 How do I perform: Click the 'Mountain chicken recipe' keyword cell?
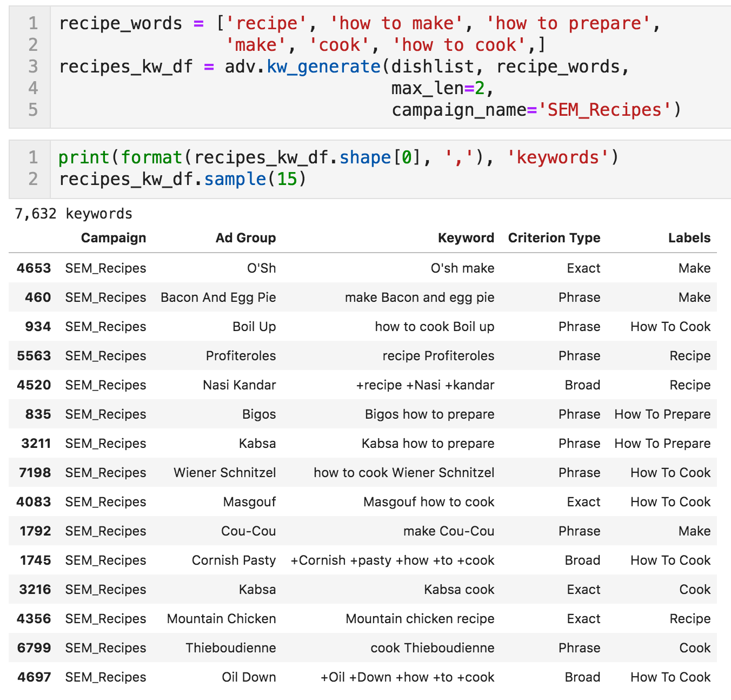(420, 619)
